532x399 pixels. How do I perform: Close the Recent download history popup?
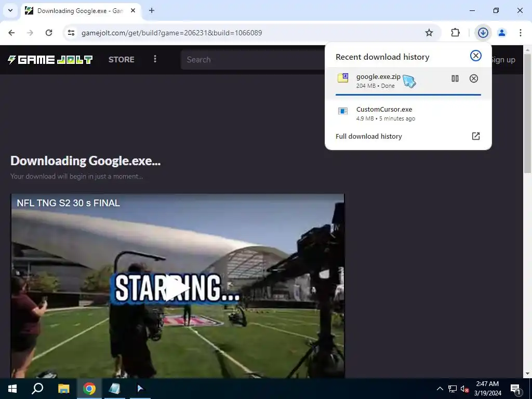pyautogui.click(x=476, y=56)
